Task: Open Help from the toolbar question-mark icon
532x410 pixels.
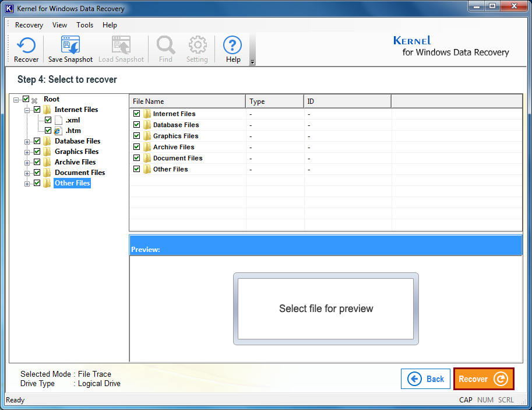Action: tap(232, 45)
